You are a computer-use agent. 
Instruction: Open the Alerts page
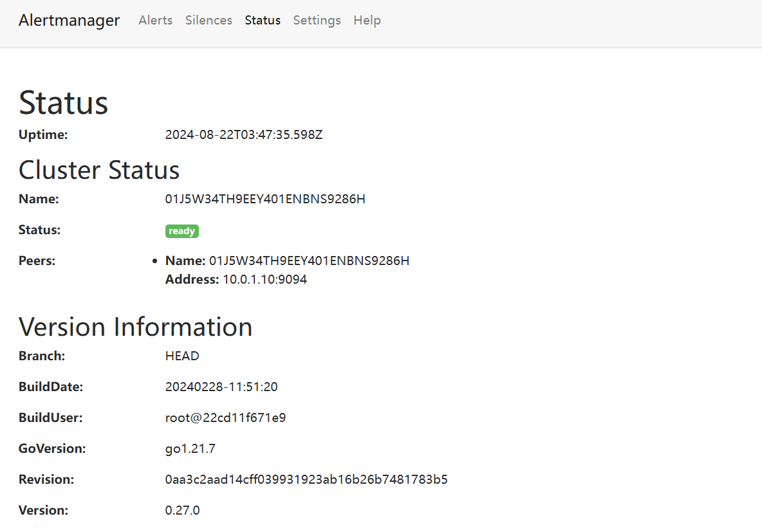(x=155, y=20)
